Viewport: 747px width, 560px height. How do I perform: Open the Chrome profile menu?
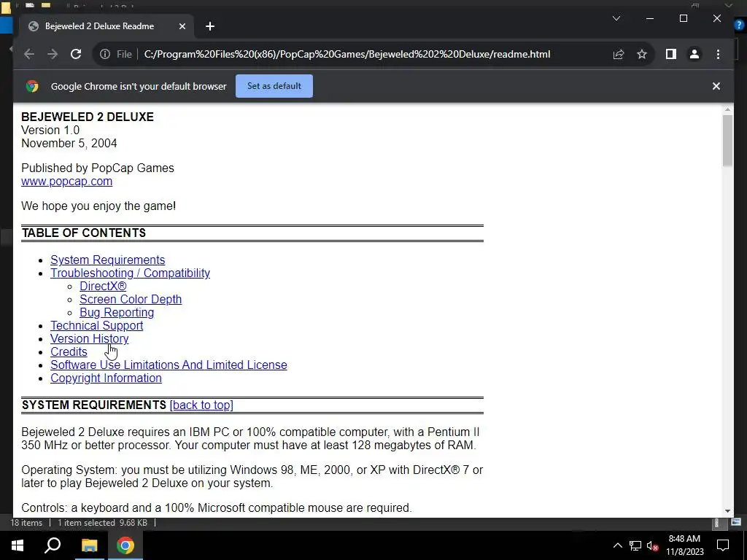pyautogui.click(x=694, y=54)
